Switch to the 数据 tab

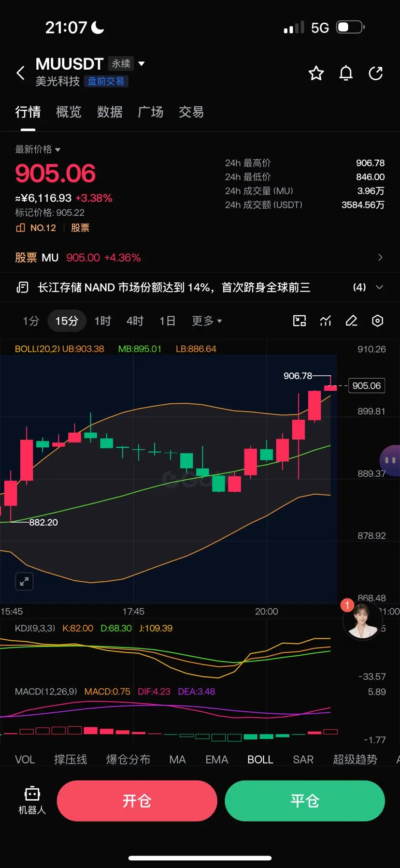pyautogui.click(x=110, y=112)
